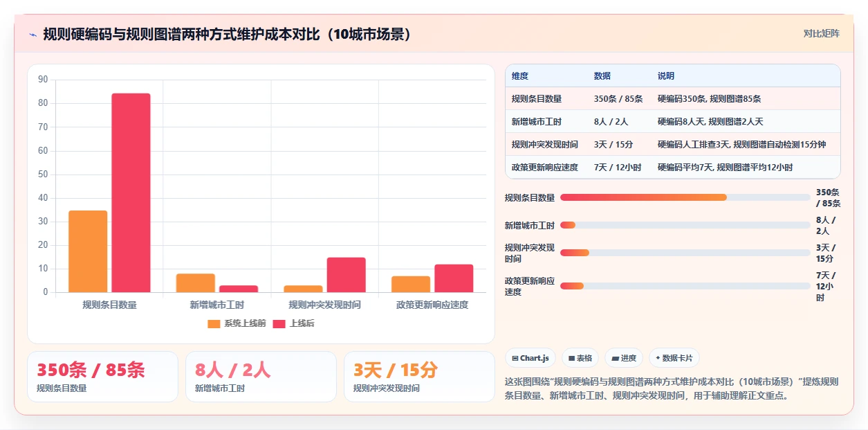This screenshot has width=868, height=430.
Task: Click the lightning icon beside the header title
Action: [33, 35]
